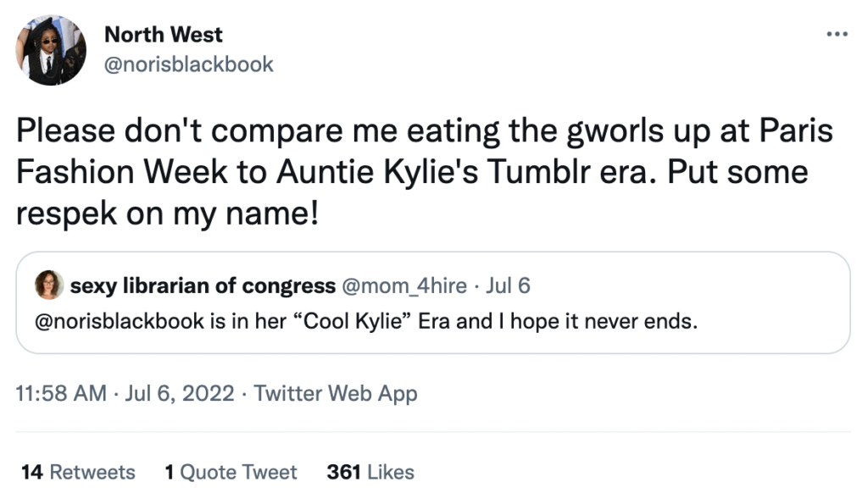Show the 361 Likes list
Image resolution: width=868 pixels, height=499 pixels.
370,472
